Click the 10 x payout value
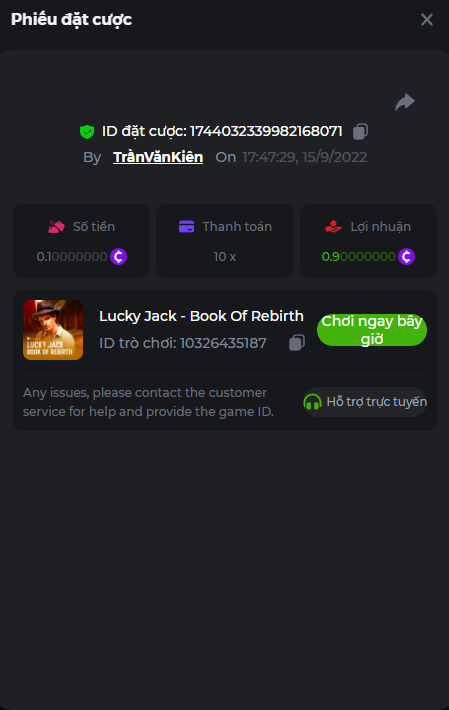 pyautogui.click(x=225, y=257)
